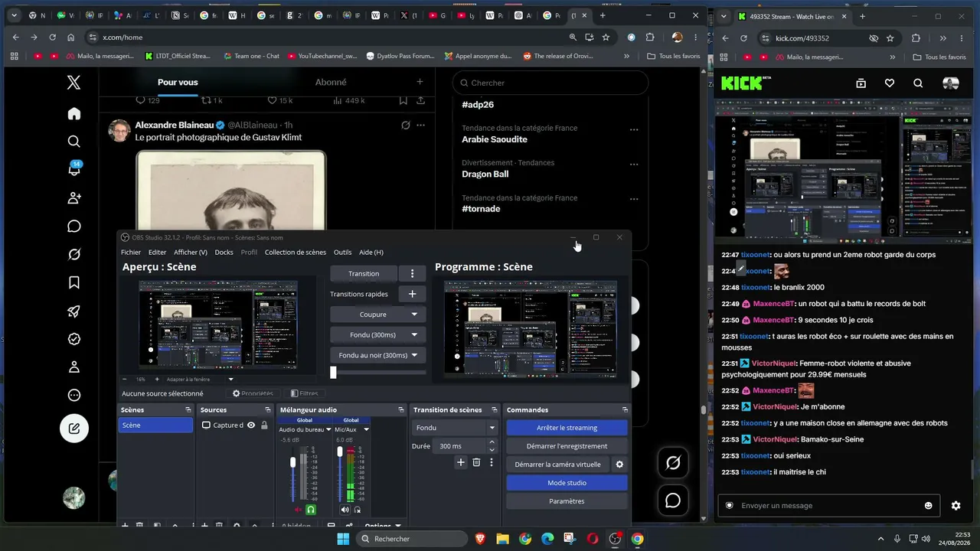Switch to Abonné tab on X
This screenshot has width=980, height=551.
tap(331, 82)
